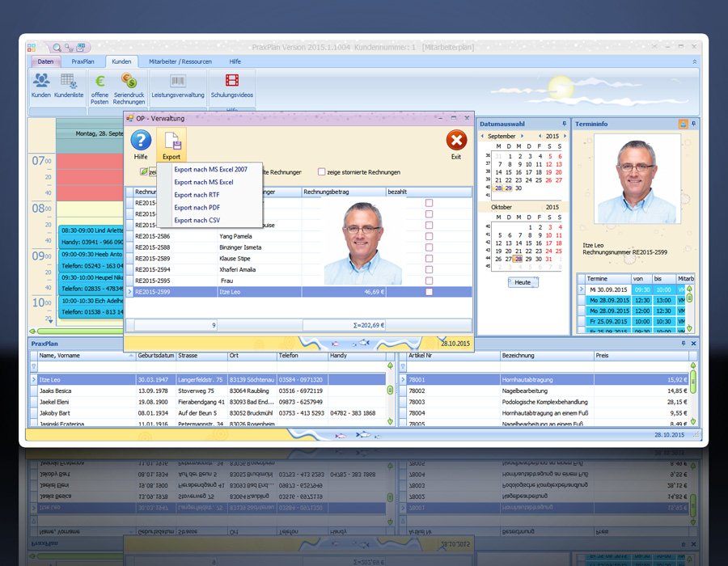The height and width of the screenshot is (566, 728).
Task: Tick bezahlt checkbox for RE2015-2588
Action: click(429, 247)
